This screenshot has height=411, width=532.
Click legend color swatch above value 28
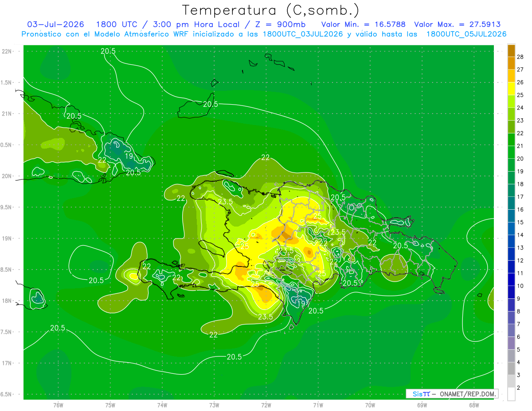[511, 50]
